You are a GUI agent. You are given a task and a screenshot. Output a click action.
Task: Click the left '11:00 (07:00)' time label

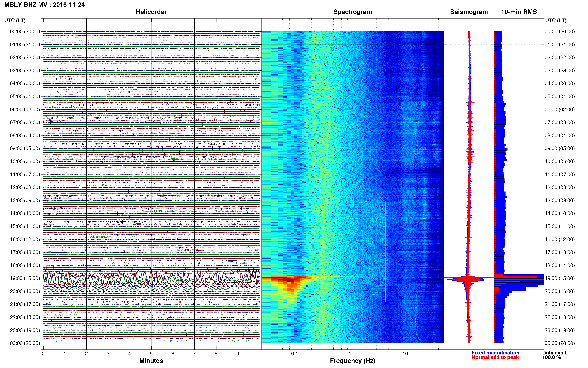tap(25, 174)
